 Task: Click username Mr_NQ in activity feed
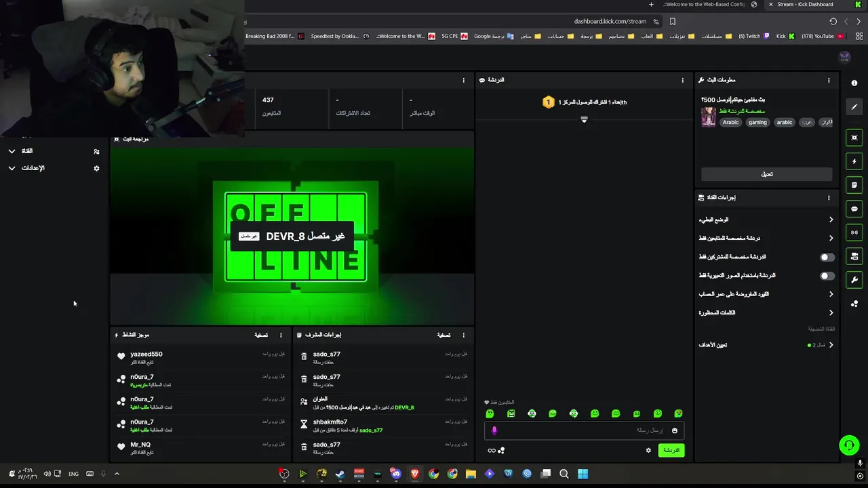click(140, 445)
